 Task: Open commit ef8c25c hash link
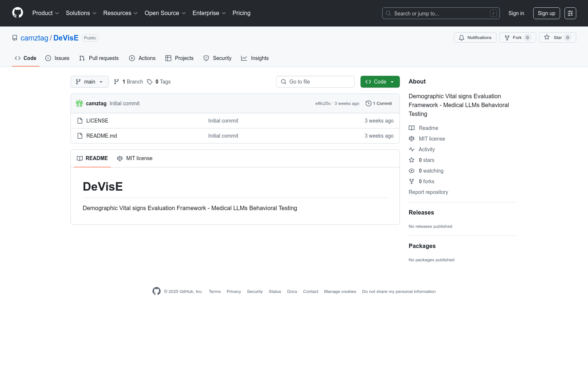click(323, 103)
